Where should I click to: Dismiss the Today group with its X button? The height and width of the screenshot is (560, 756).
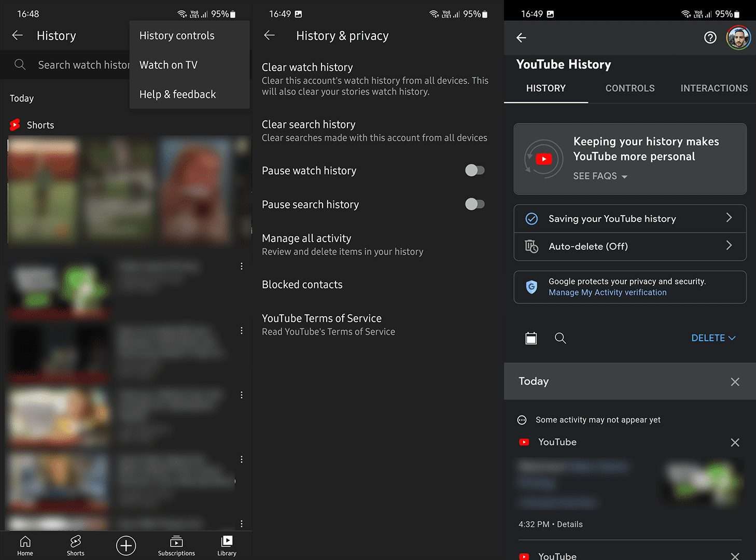point(735,382)
